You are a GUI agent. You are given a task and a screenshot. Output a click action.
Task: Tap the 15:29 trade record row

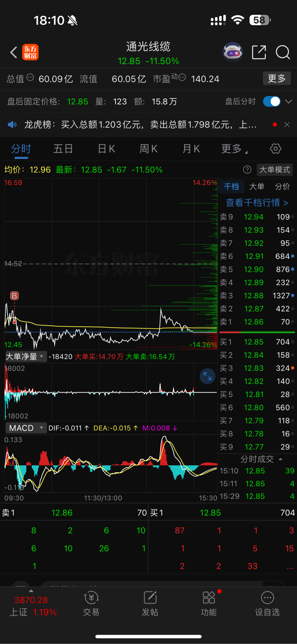click(257, 496)
